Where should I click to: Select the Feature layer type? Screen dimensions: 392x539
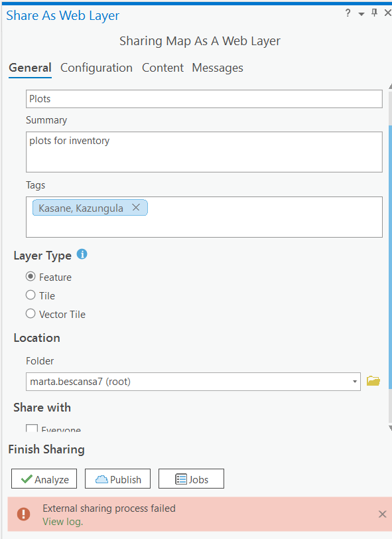coord(31,276)
